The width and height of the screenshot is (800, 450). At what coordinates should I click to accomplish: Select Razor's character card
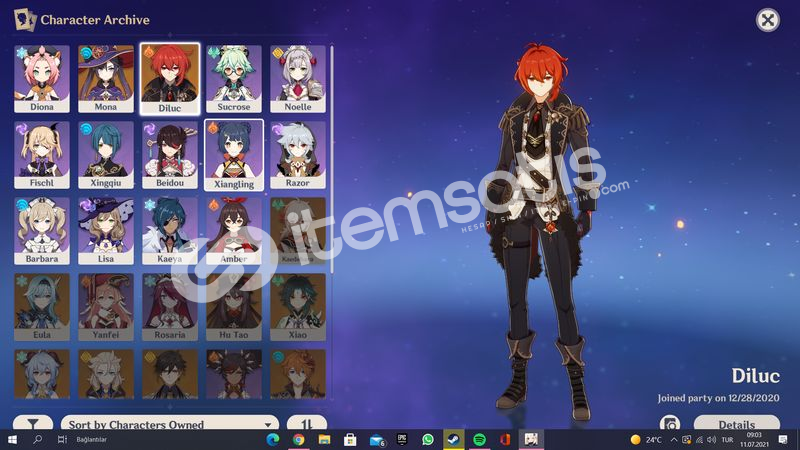click(298, 155)
